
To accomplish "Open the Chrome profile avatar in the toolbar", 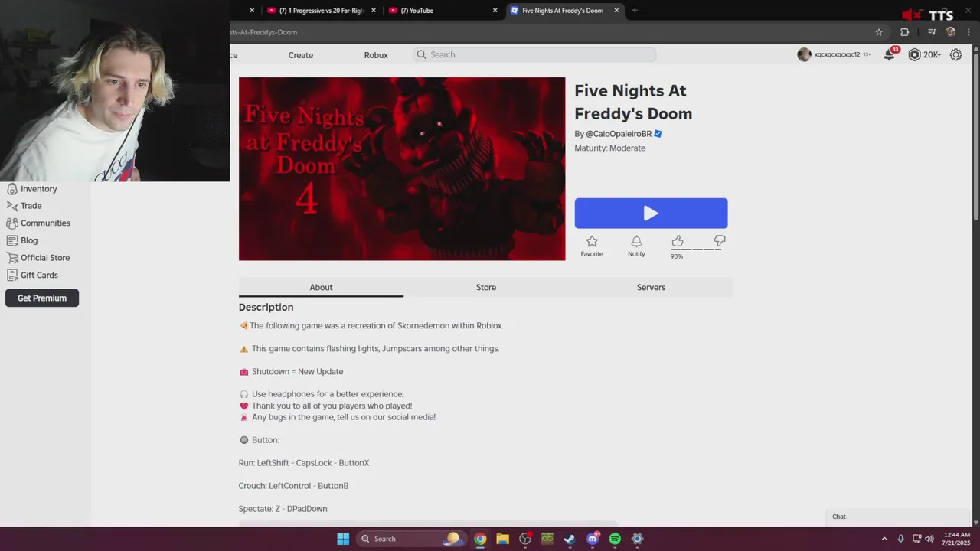I will point(951,32).
